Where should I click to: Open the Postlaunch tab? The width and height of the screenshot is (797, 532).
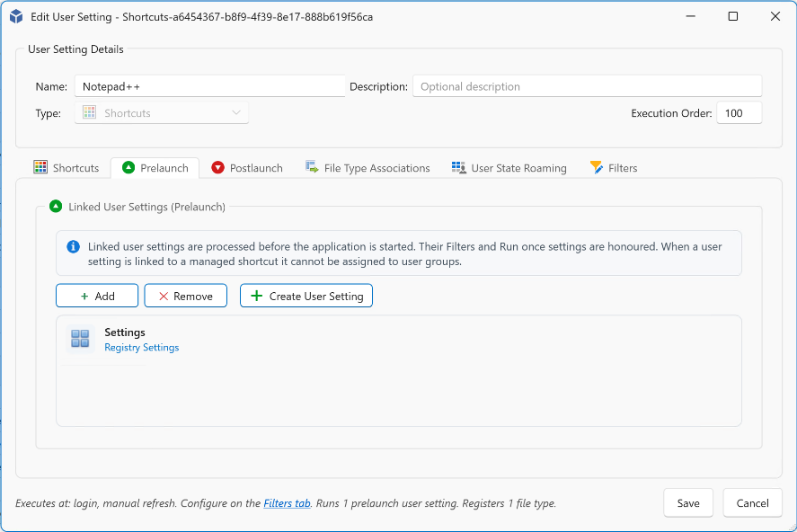point(247,168)
